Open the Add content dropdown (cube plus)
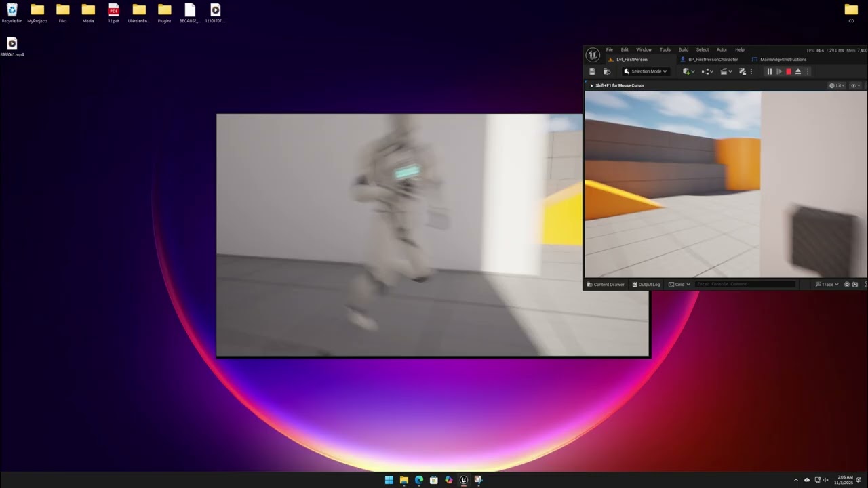Image resolution: width=868 pixels, height=488 pixels. [688, 71]
